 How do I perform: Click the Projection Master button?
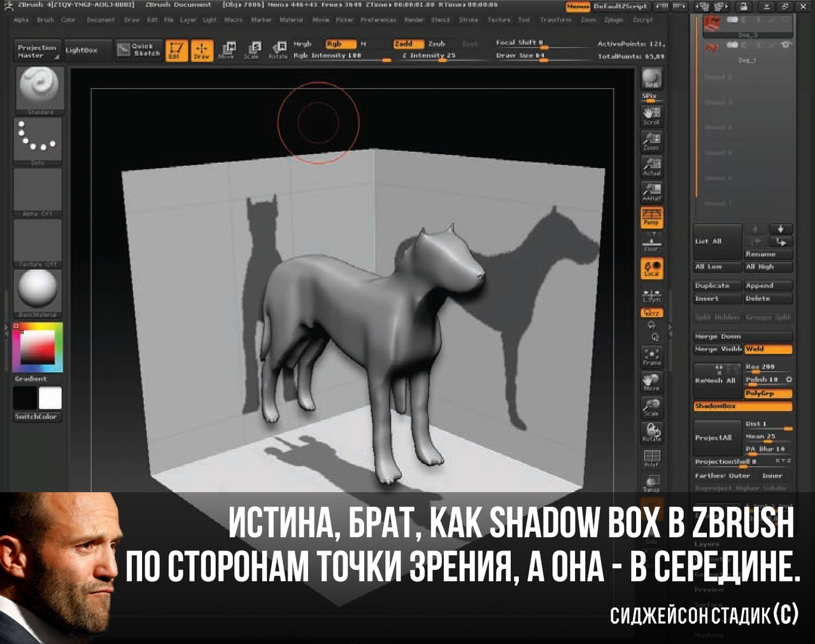click(x=37, y=51)
